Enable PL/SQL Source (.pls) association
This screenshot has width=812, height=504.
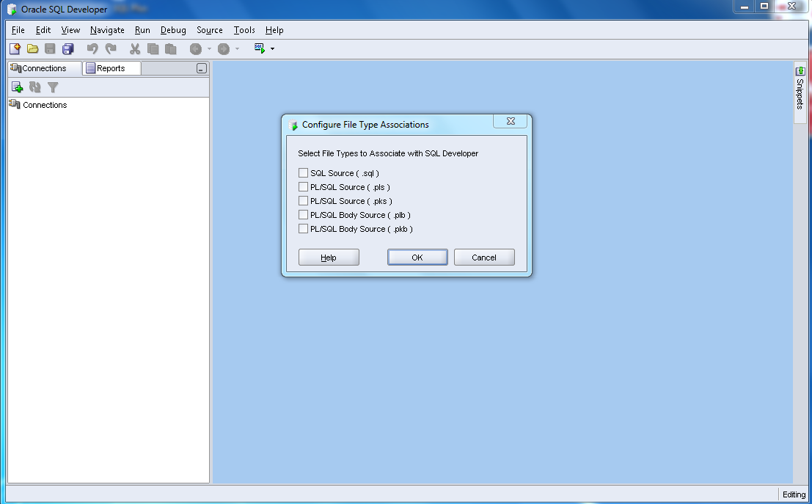point(304,186)
